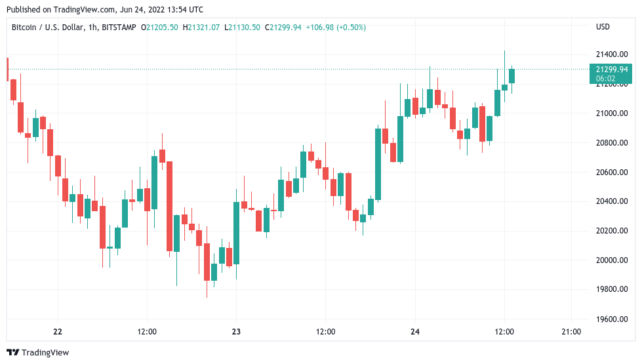
Task: Click the open value O21205.50
Action: tap(159, 28)
